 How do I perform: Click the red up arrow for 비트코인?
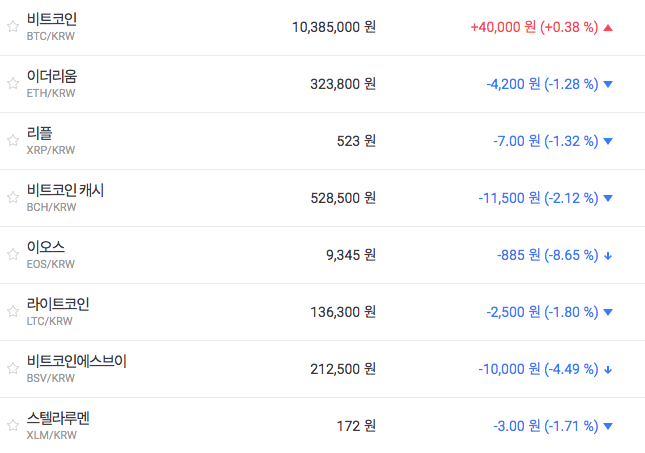pos(608,27)
